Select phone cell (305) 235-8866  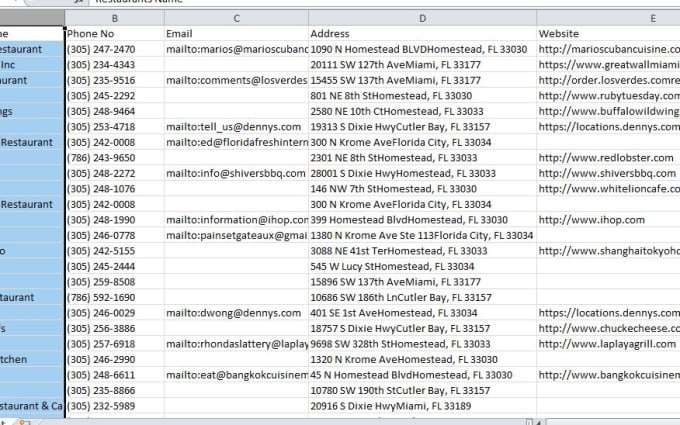(114, 391)
